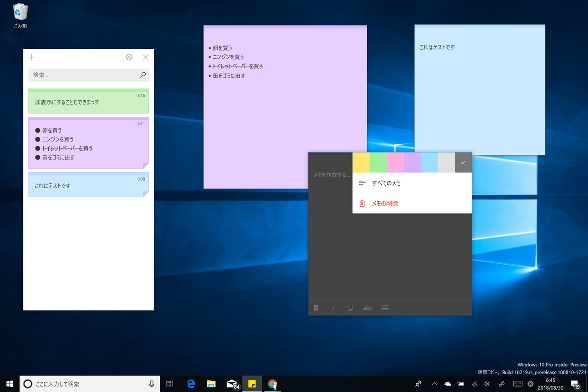The height and width of the screenshot is (392, 588).
Task: Open Sticky Notes from the taskbar
Action: [252, 384]
